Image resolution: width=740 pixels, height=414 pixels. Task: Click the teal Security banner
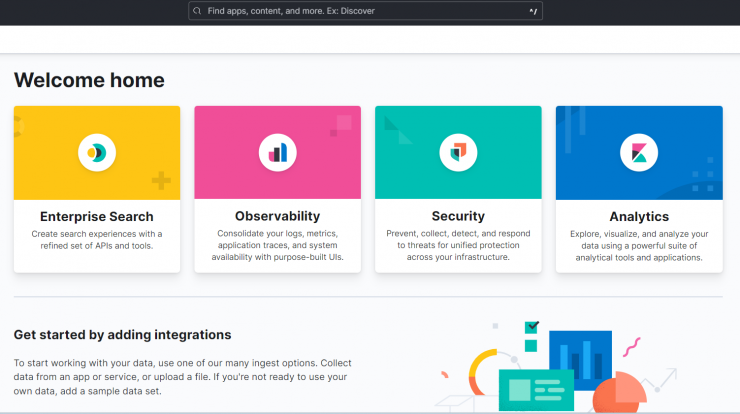tap(458, 152)
